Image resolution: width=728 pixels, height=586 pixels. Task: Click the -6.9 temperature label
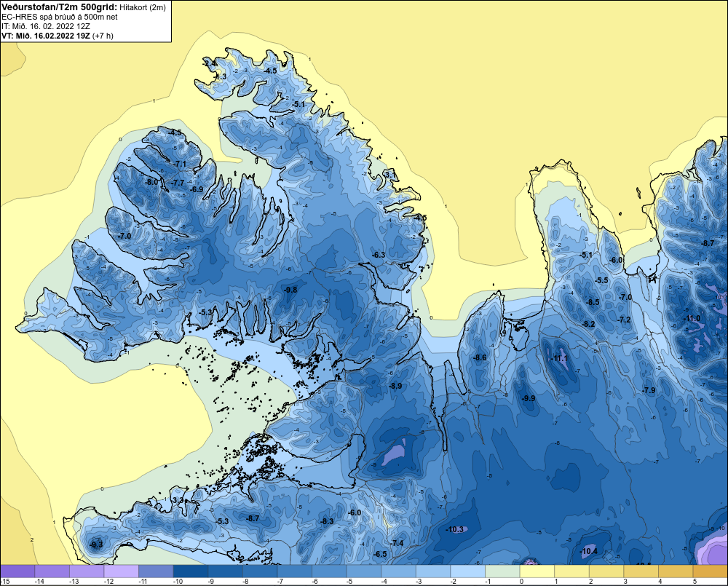197,189
